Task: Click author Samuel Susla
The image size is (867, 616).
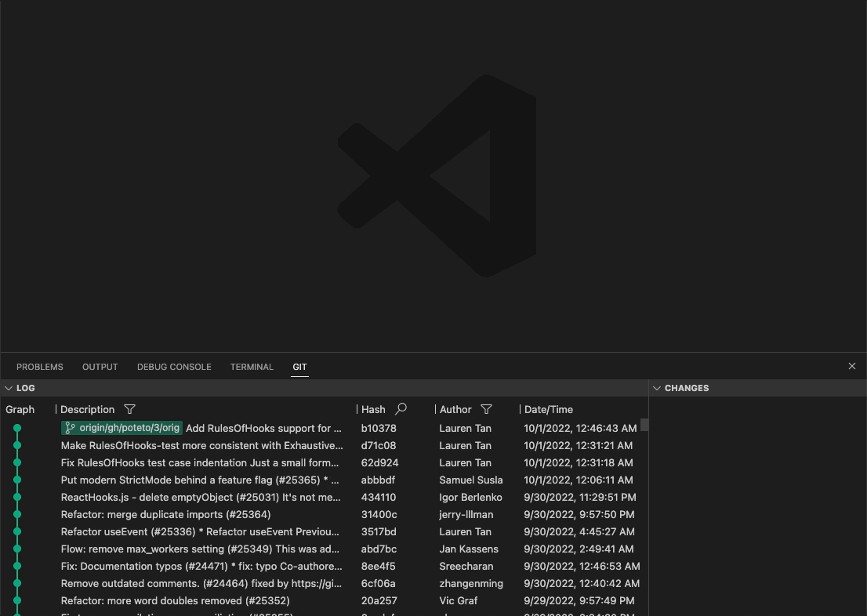Action: [471, 480]
